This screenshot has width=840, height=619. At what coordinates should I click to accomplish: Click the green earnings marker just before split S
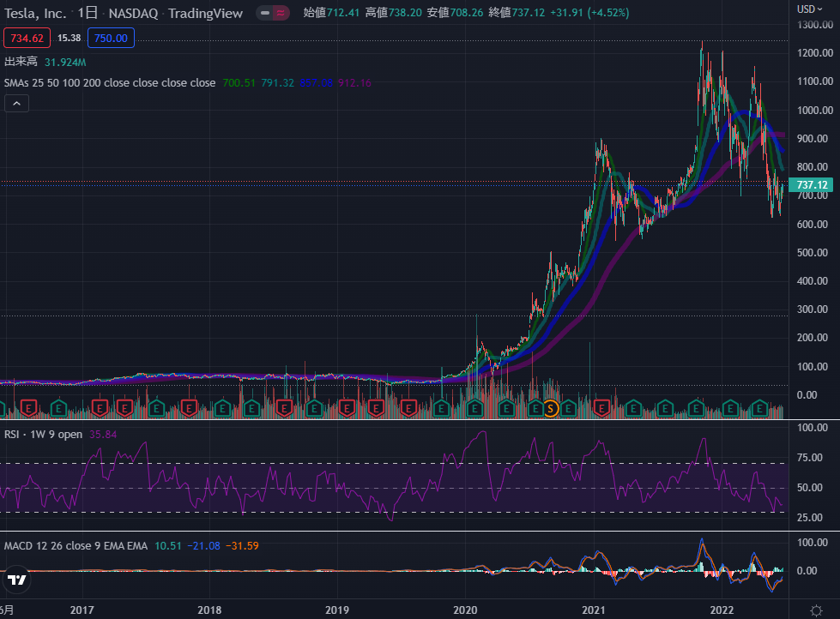pos(535,409)
